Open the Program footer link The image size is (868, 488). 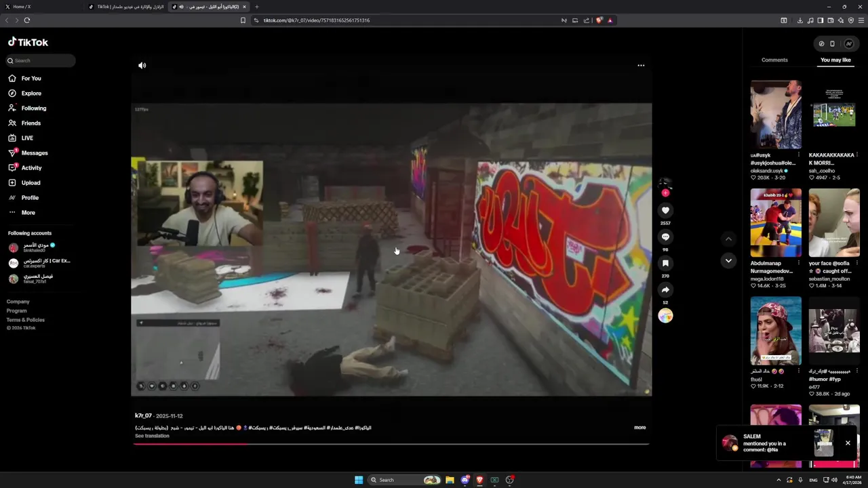pos(17,310)
